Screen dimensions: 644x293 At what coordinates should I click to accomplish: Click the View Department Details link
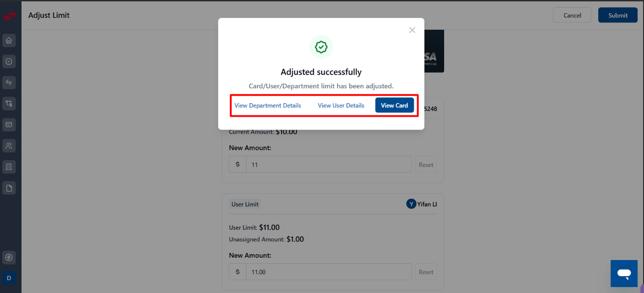click(x=268, y=105)
